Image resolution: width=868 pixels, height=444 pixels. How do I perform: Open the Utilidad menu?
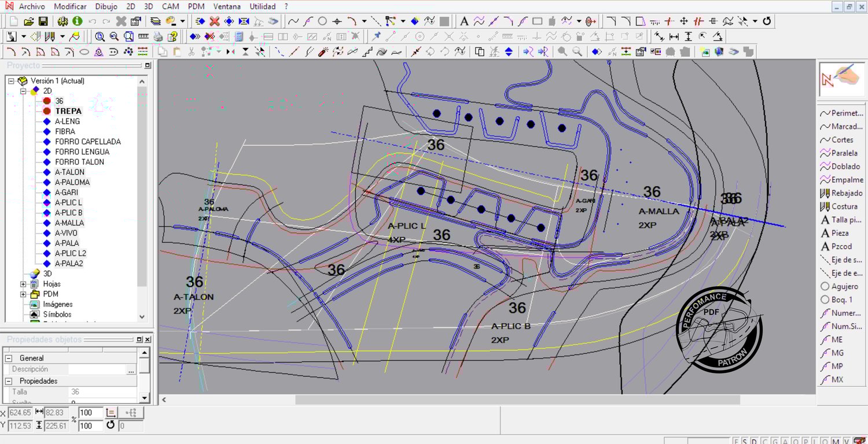(262, 6)
